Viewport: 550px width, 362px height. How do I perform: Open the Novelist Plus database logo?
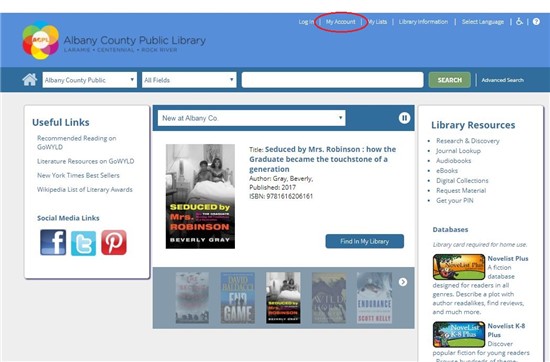tap(459, 267)
